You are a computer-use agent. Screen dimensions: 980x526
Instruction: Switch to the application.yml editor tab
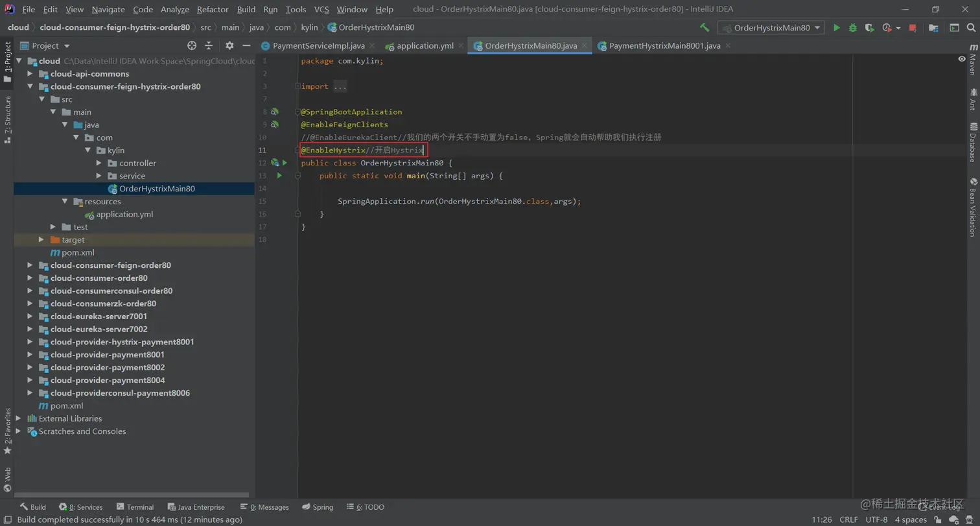tap(425, 46)
